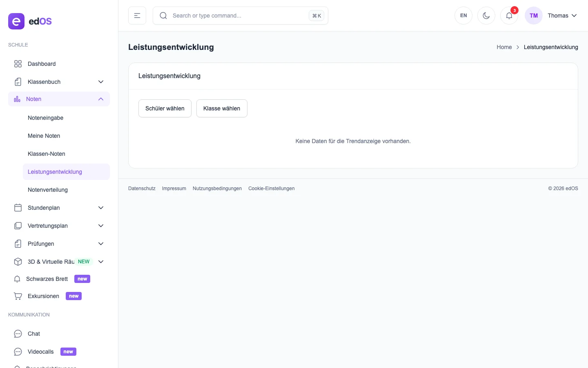Open the Chat speech-bubble icon
This screenshot has width=588, height=368.
(18, 334)
